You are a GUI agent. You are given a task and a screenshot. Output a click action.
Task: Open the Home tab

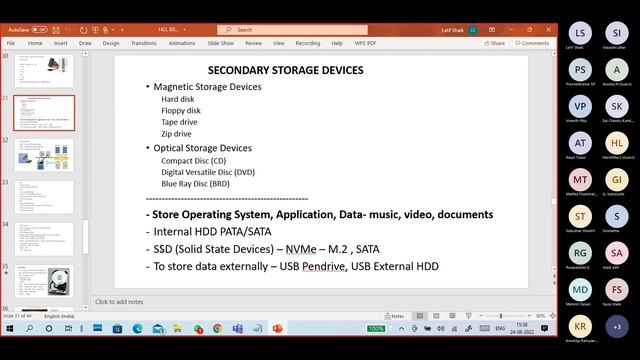coord(35,43)
